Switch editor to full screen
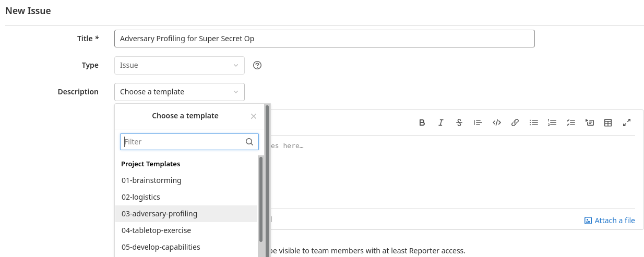Screen dimensions: 644x257 pyautogui.click(x=627, y=123)
